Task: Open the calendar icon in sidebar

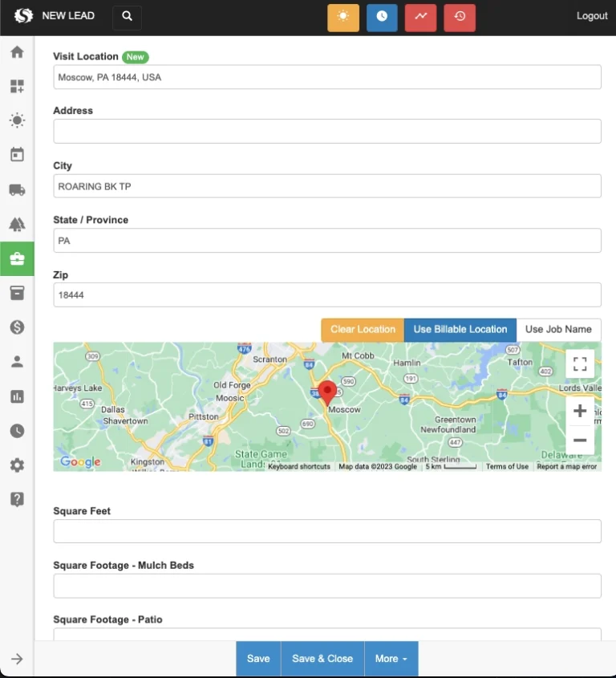Action: (x=17, y=155)
